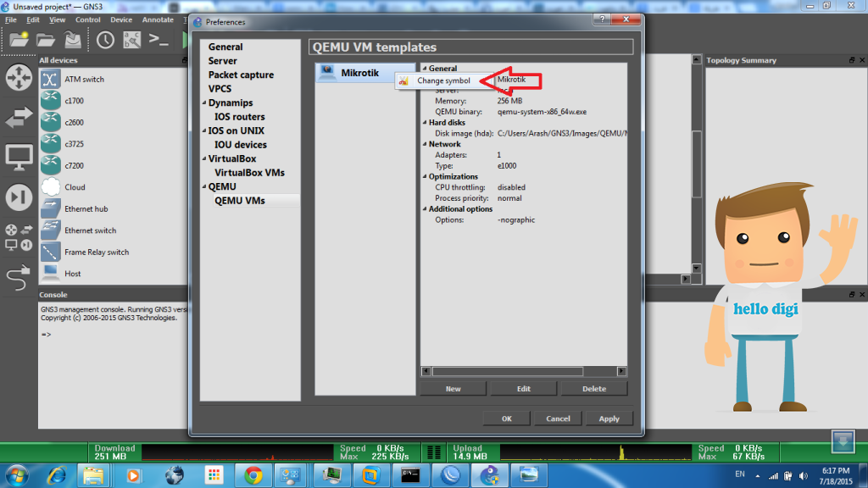Select the browse security devices icon

[19, 197]
